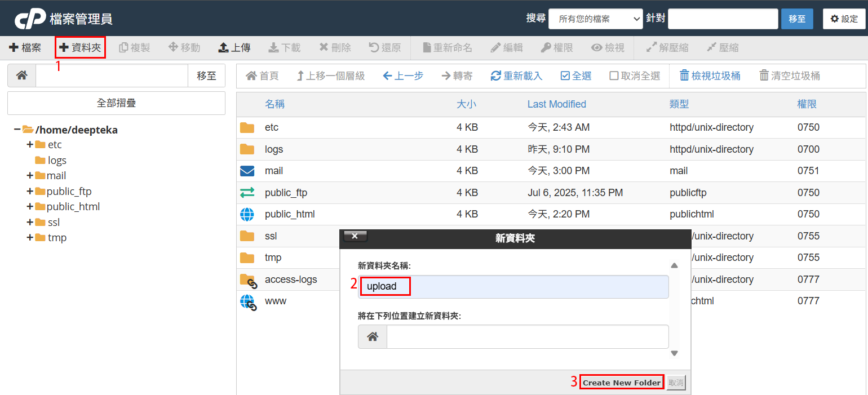Click the 首頁 home icon in navigation bar
868x395 pixels.
[x=251, y=76]
